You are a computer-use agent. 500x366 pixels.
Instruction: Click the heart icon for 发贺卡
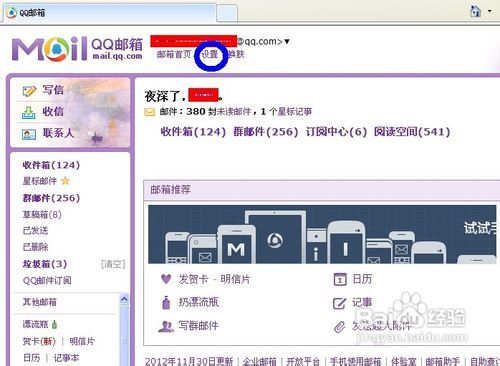click(x=166, y=279)
